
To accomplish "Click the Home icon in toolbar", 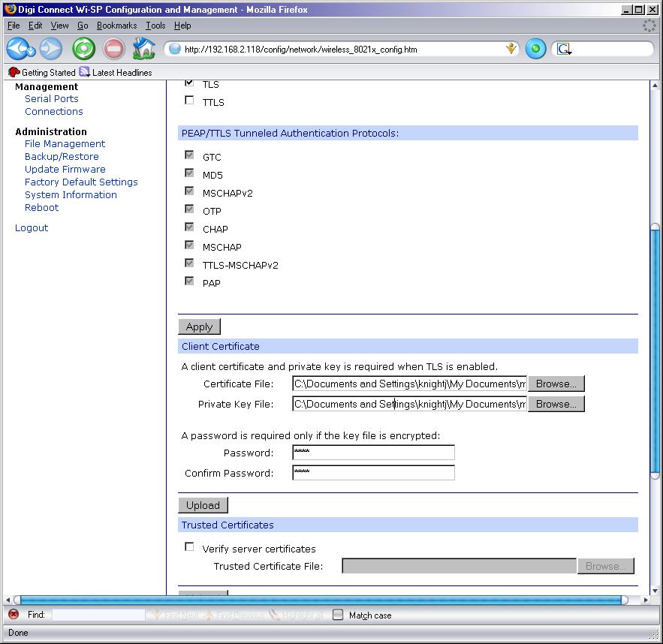I will point(143,50).
